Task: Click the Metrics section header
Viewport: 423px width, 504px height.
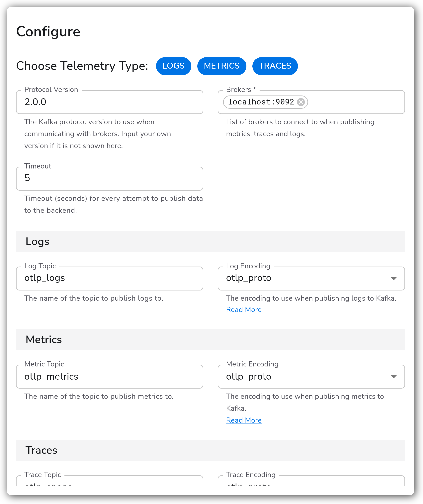Action: (210, 340)
